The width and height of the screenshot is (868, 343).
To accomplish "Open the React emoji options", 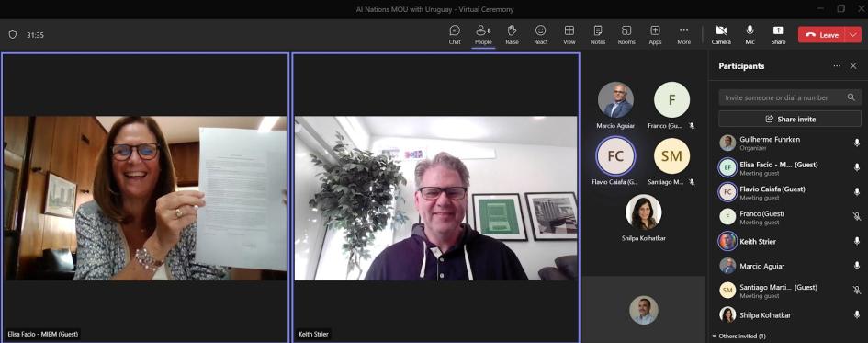I will tap(541, 35).
